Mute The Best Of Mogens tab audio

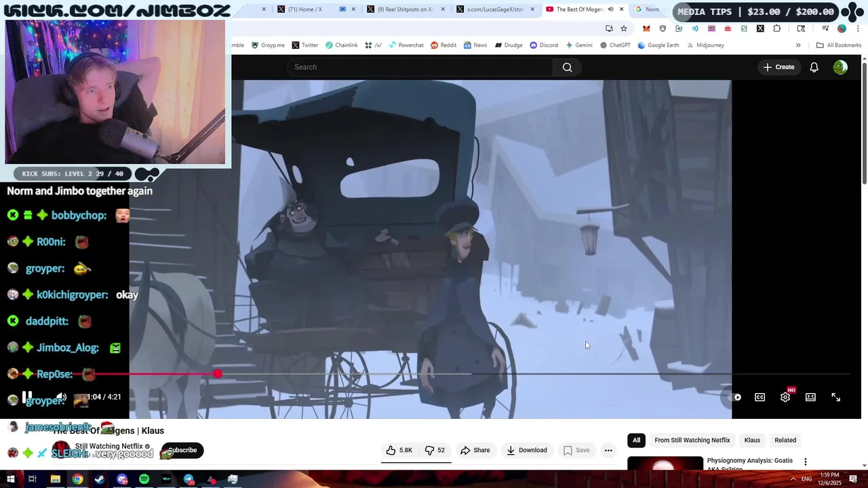tap(610, 9)
